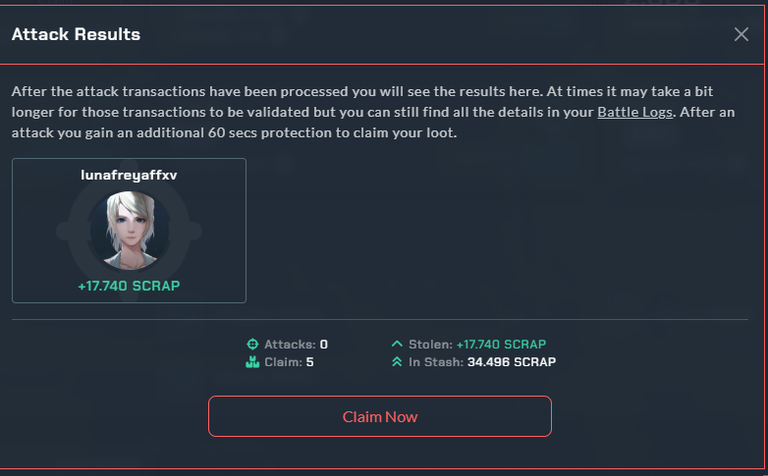Click the In Stash label text
Image resolution: width=768 pixels, height=476 pixels.
(436, 362)
